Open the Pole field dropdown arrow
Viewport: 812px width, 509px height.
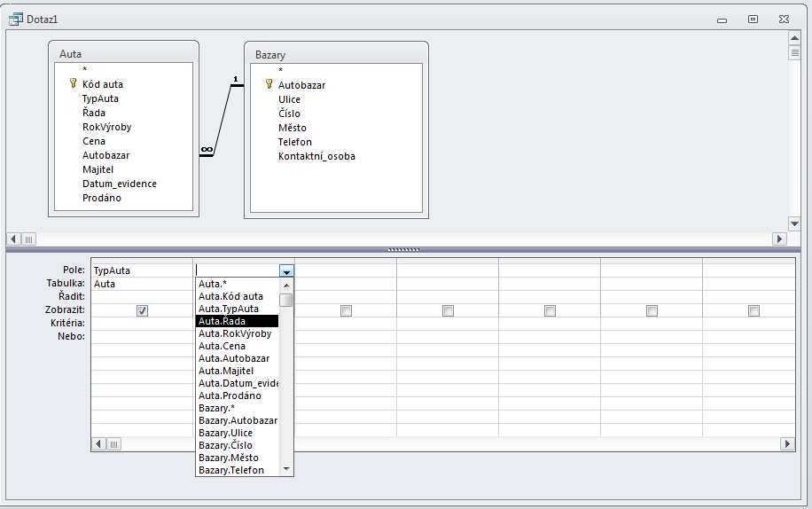tap(286, 270)
